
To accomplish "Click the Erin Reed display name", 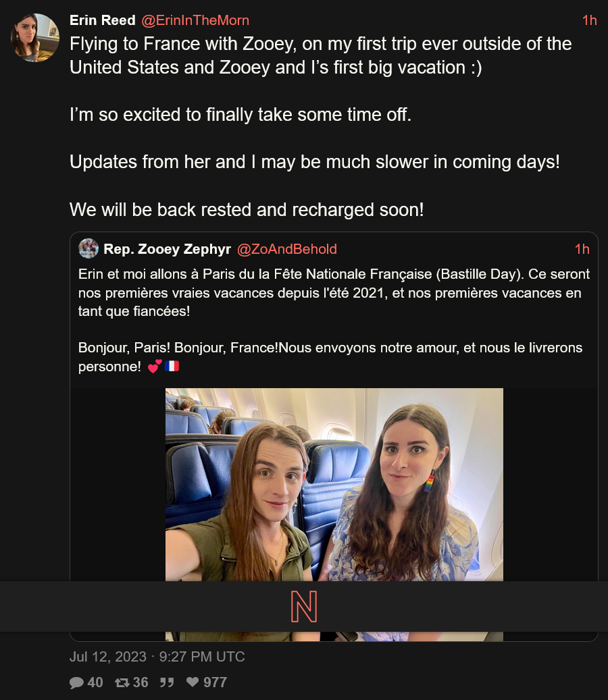I will pyautogui.click(x=102, y=20).
